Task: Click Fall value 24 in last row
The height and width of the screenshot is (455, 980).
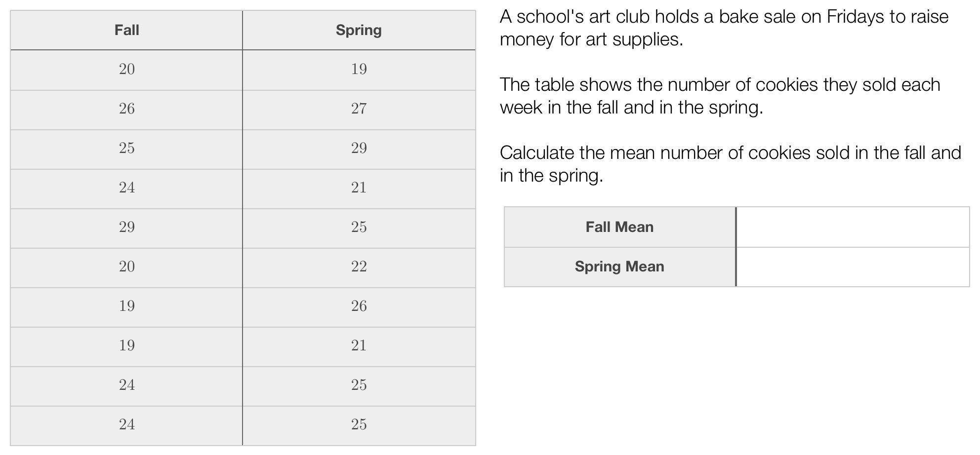Action: 126,424
